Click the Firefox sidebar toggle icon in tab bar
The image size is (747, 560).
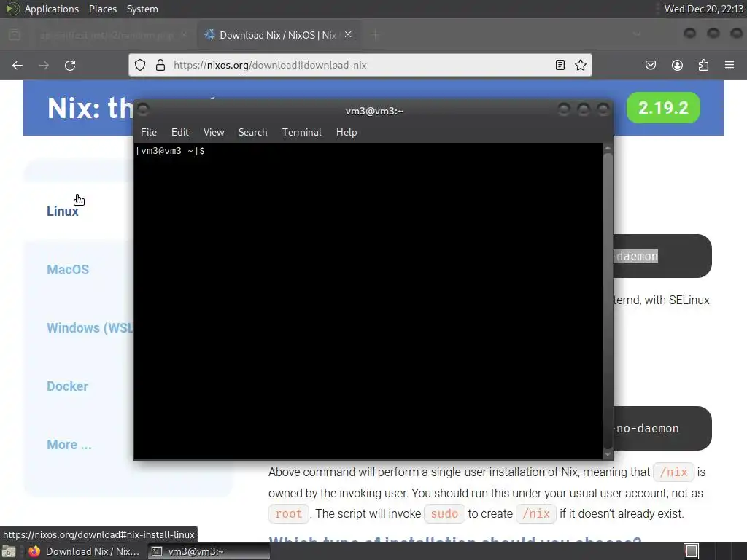15,34
